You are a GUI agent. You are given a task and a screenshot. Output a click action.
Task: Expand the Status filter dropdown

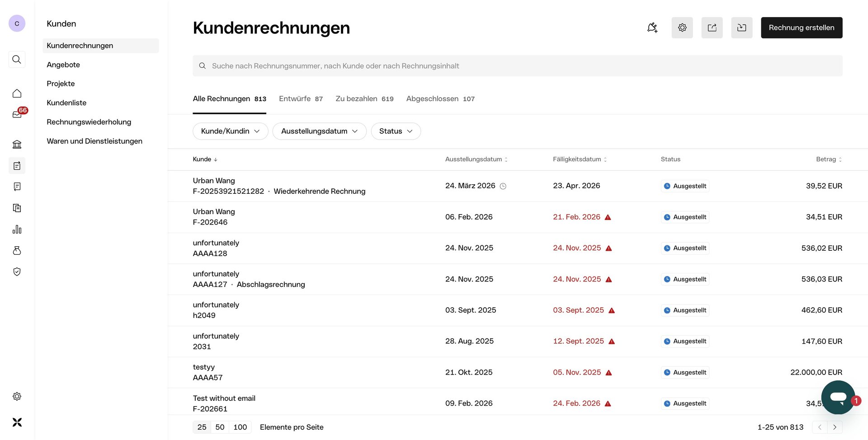(x=396, y=131)
